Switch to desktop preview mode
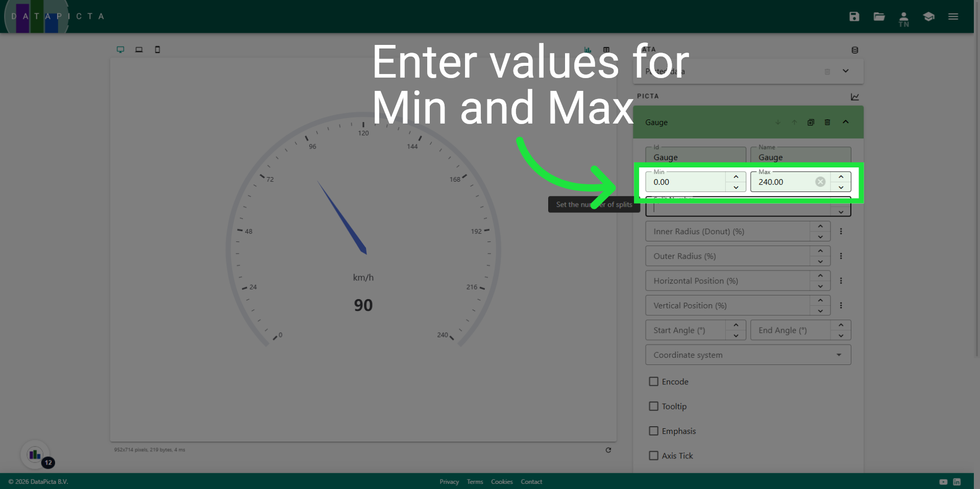Viewport: 980px width, 489px height. point(120,50)
